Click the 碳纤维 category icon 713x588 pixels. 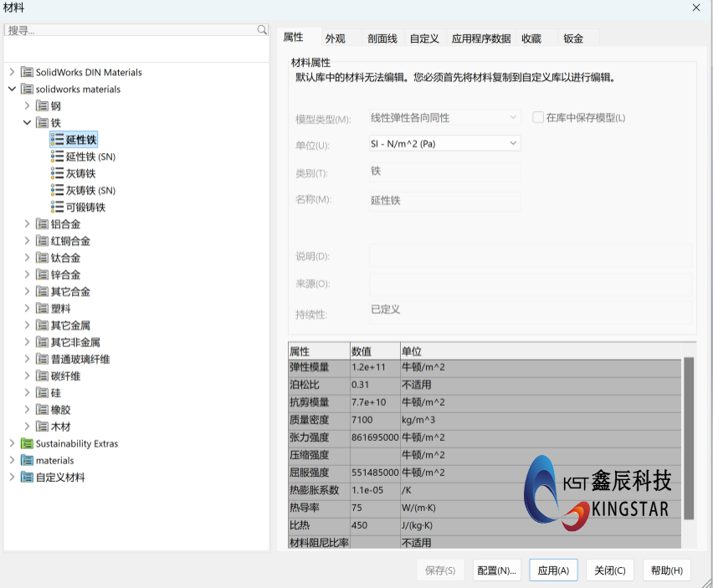tap(43, 376)
